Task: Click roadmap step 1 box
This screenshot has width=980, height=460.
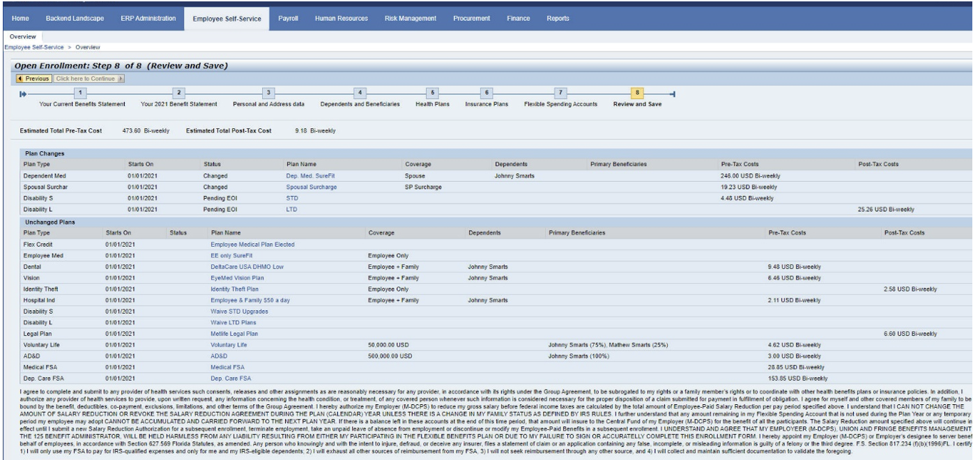Action: click(x=80, y=92)
